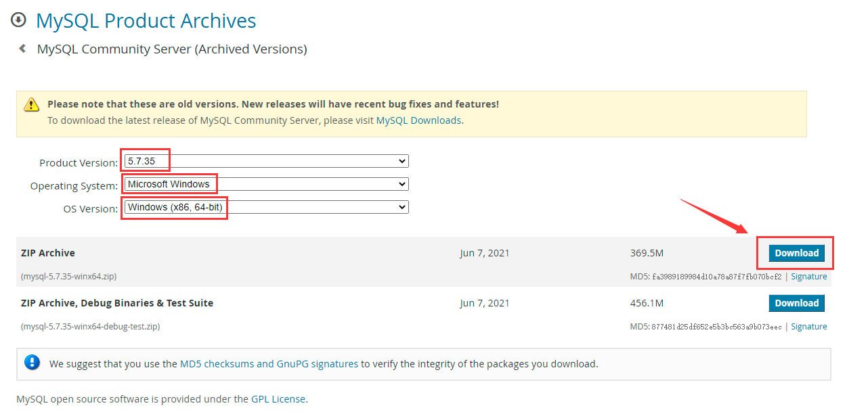Download the ZIP Archive 369.5M package
The height and width of the screenshot is (414, 868).
pyautogui.click(x=796, y=253)
